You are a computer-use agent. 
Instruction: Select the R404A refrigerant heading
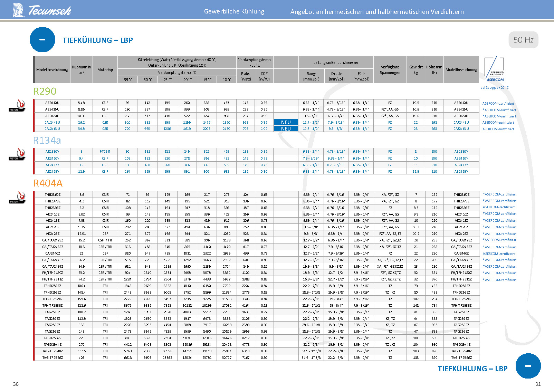click(x=48, y=183)
